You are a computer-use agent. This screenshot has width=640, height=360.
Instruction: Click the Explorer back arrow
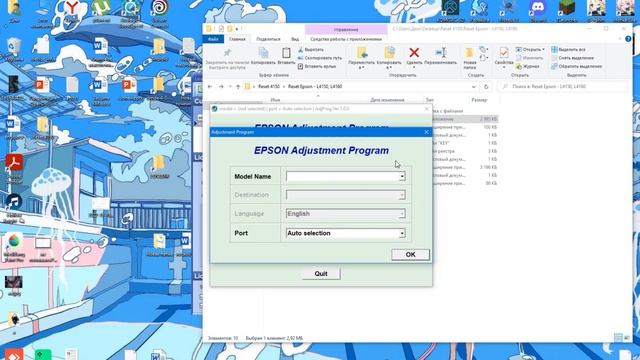pos(210,87)
